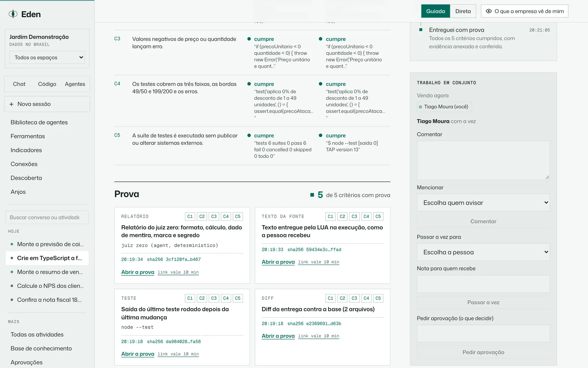Open the Agentes tab

[75, 84]
